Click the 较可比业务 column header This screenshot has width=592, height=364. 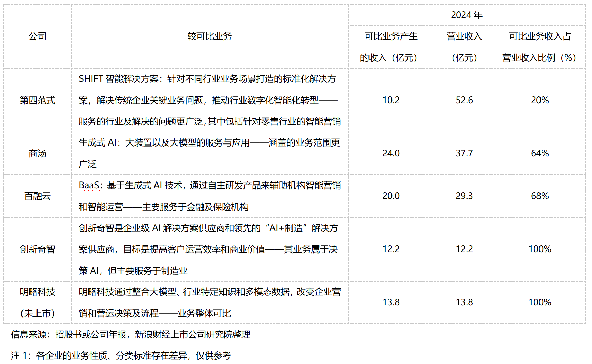point(210,36)
